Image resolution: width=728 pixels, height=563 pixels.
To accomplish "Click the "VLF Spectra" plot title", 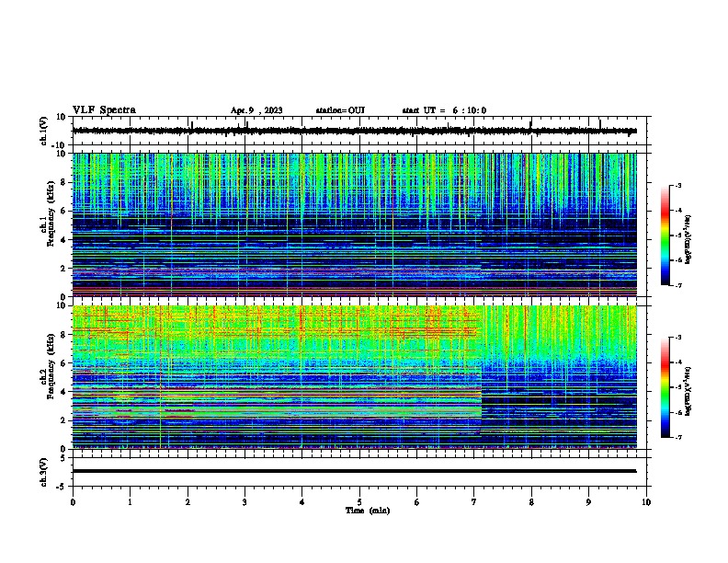I will (x=104, y=110).
